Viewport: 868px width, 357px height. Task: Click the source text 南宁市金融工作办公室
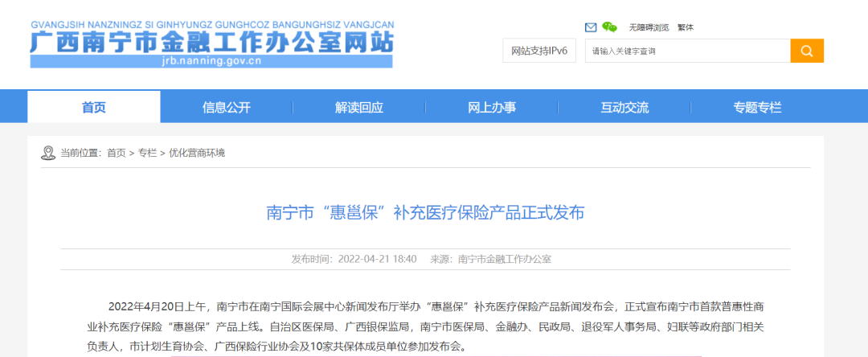coord(505,259)
